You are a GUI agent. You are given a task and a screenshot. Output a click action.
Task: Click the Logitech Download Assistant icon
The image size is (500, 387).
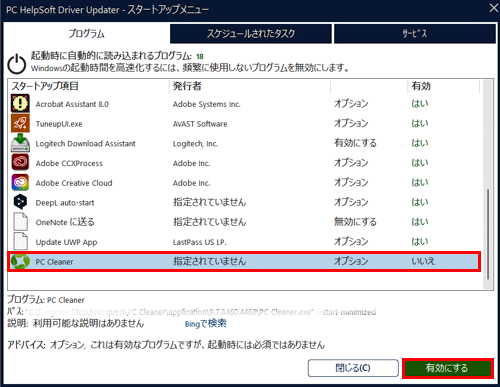coord(20,143)
